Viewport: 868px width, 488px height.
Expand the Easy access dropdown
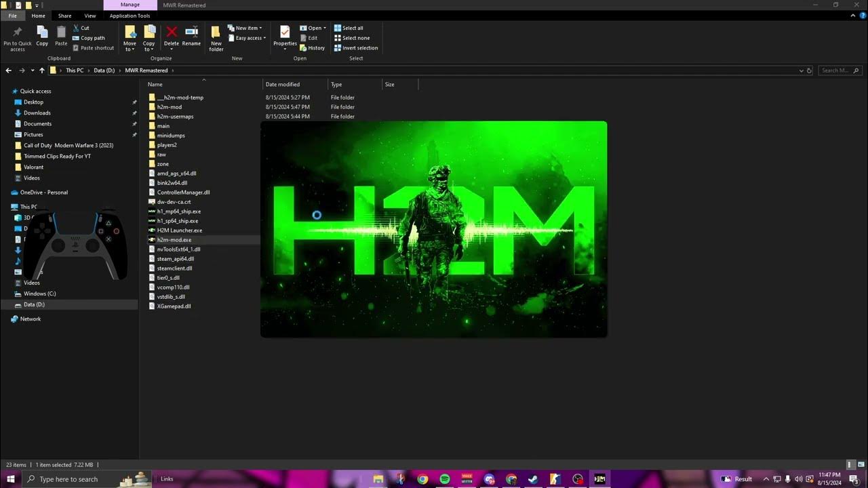point(247,38)
